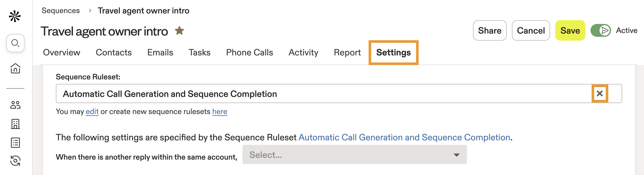Screen dimensions: 644x175
Task: Clear the selected Sequence Ruleset with X
Action: 600,93
